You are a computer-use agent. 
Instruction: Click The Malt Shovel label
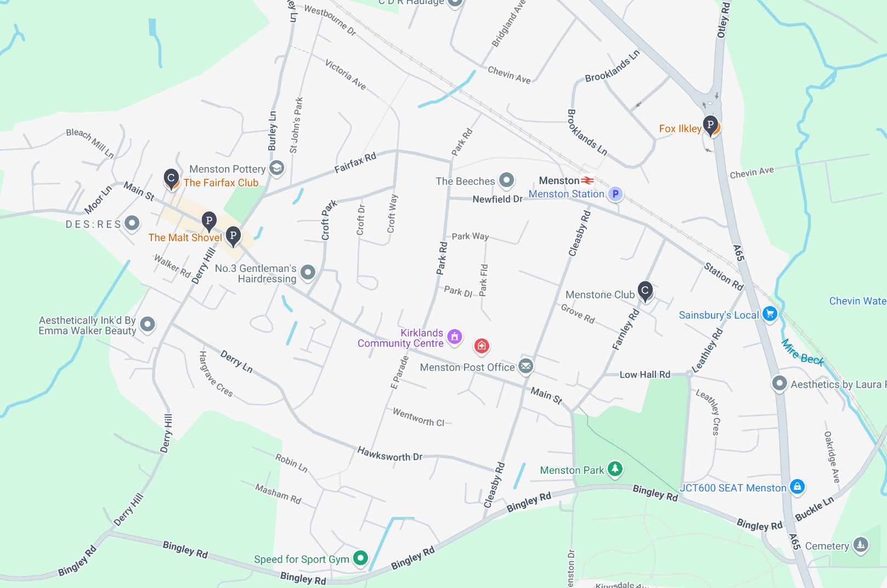point(185,238)
